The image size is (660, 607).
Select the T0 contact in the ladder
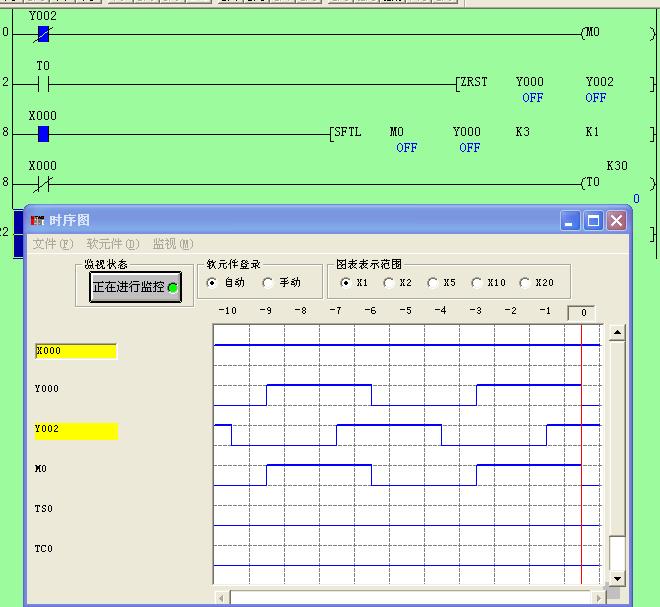coord(43,84)
